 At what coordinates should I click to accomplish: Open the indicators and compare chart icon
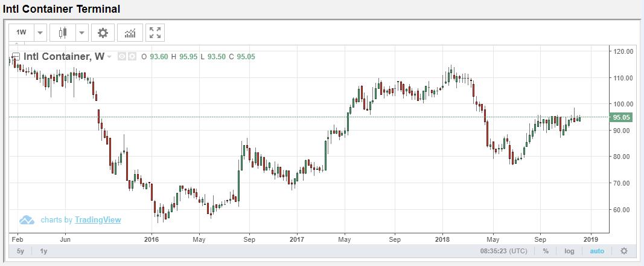pos(130,33)
